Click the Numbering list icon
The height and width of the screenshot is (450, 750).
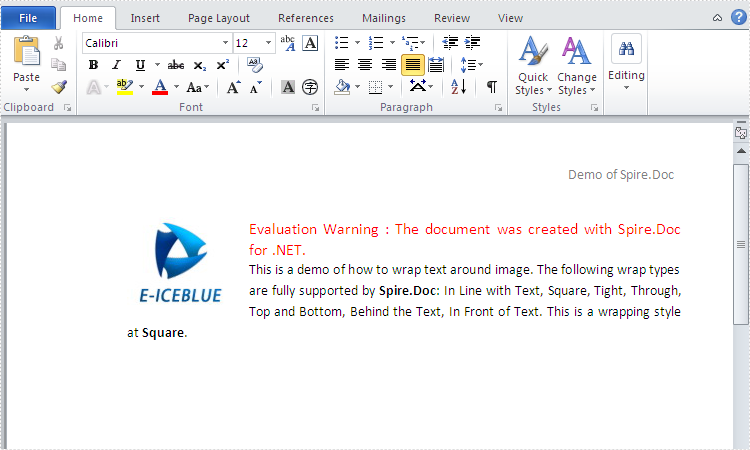[376, 43]
